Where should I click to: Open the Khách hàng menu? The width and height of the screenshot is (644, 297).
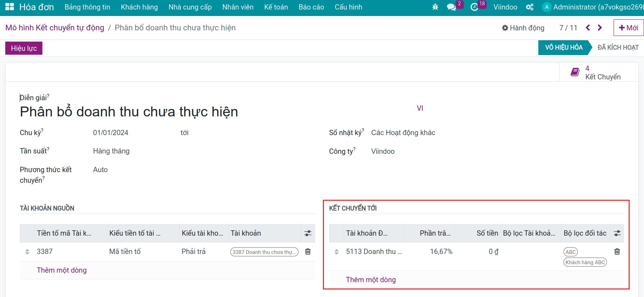coord(139,7)
